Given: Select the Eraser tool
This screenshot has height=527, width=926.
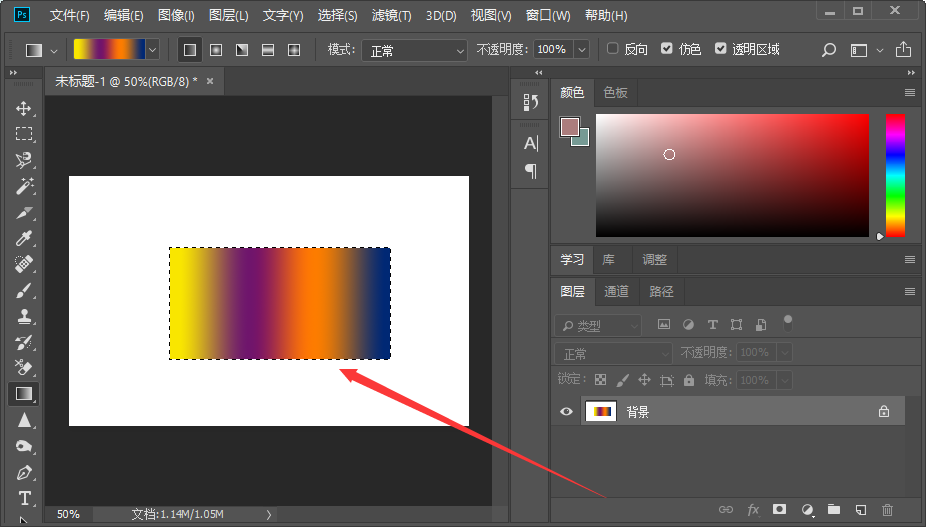Looking at the screenshot, I should (x=24, y=367).
